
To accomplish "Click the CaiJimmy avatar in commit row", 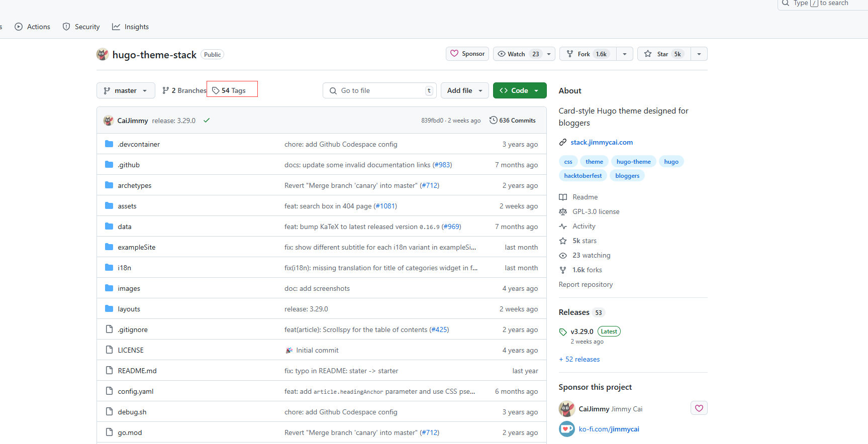I will tap(108, 121).
